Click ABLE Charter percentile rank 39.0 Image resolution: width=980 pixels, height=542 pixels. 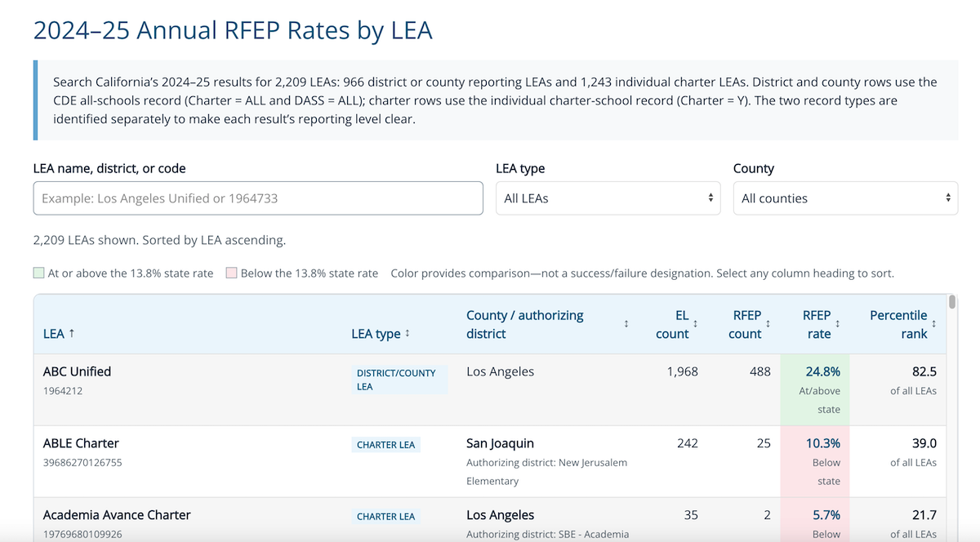(x=924, y=443)
